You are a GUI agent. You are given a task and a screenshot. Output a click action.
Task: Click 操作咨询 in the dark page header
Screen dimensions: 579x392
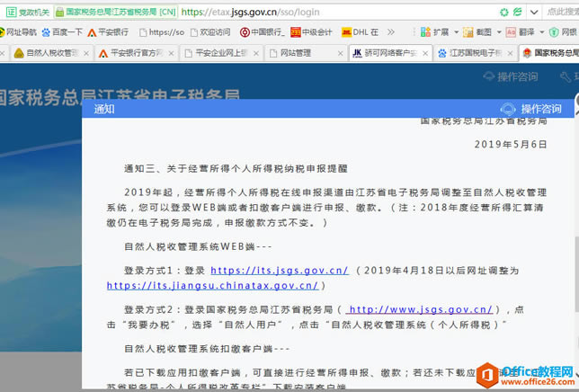(511, 76)
